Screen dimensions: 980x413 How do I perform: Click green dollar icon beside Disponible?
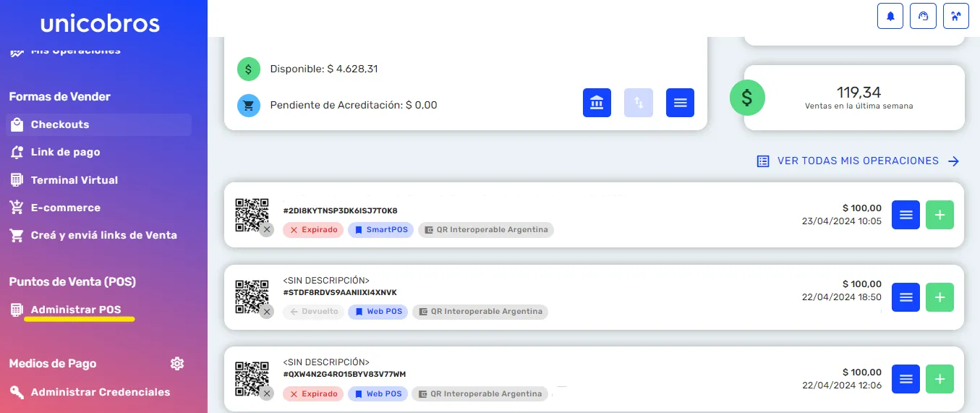[249, 69]
